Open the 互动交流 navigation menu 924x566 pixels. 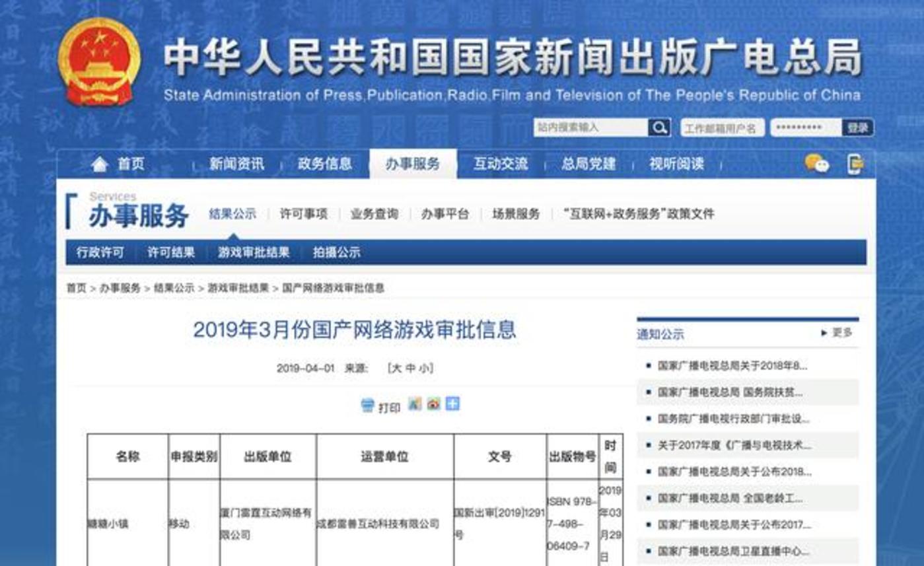click(501, 165)
